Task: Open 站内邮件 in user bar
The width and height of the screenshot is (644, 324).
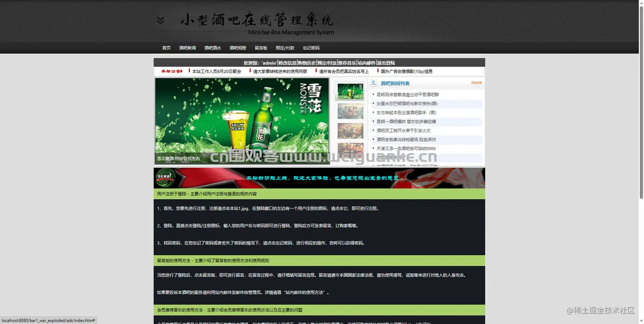Action: coord(367,63)
